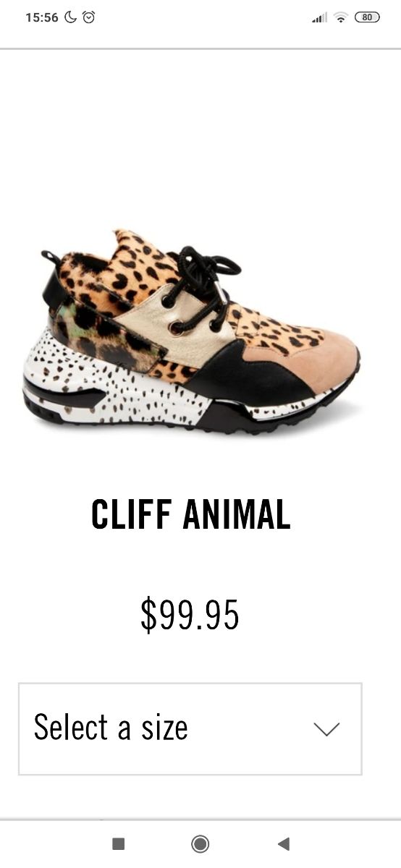Tap the alarm clock status icon
The image size is (401, 868).
(88, 17)
